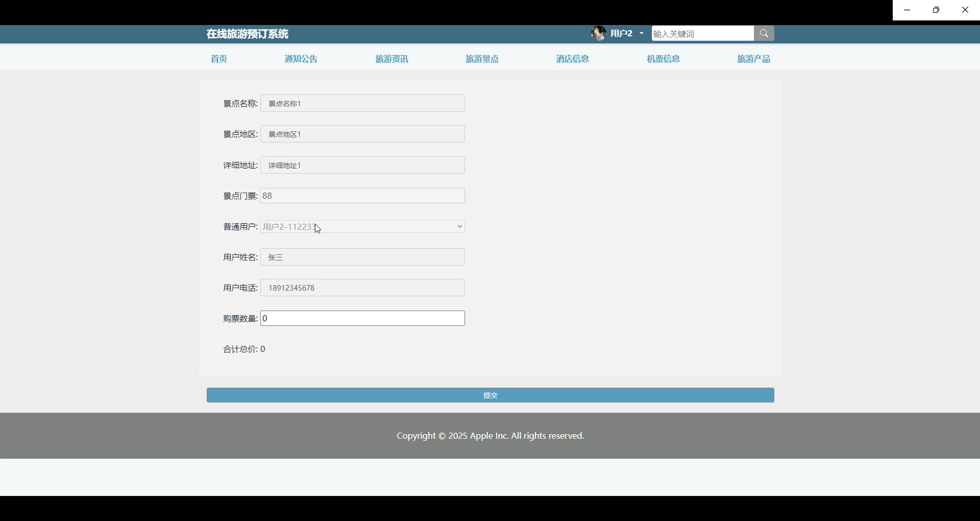This screenshot has height=521, width=980.
Task: Click the 景点门票 field showing 88
Action: (x=363, y=196)
